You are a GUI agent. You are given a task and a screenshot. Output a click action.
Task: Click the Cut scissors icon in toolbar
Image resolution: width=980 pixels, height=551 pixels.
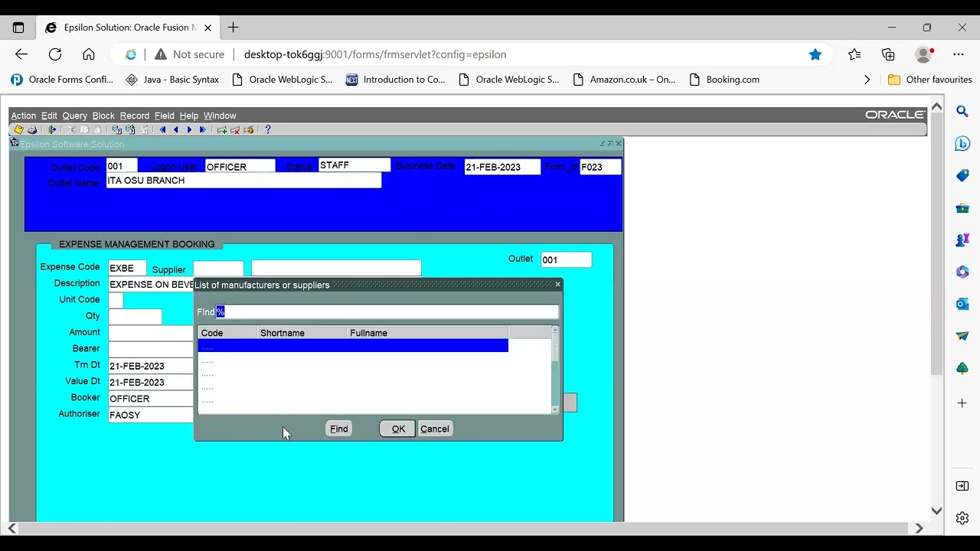click(70, 130)
